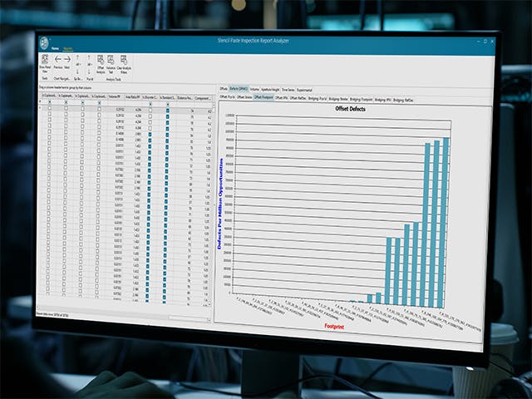532x399 pixels.
Task: Sort by the Component... column header
Action: 203,99
